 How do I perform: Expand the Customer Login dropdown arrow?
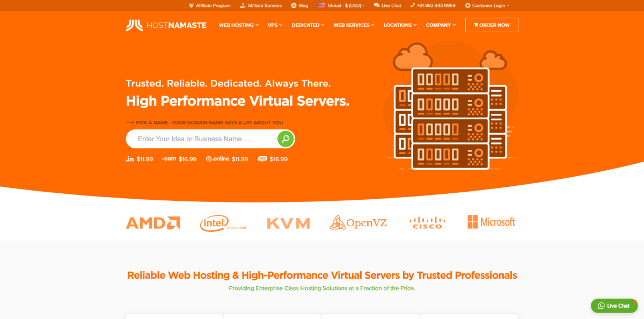[508, 5]
